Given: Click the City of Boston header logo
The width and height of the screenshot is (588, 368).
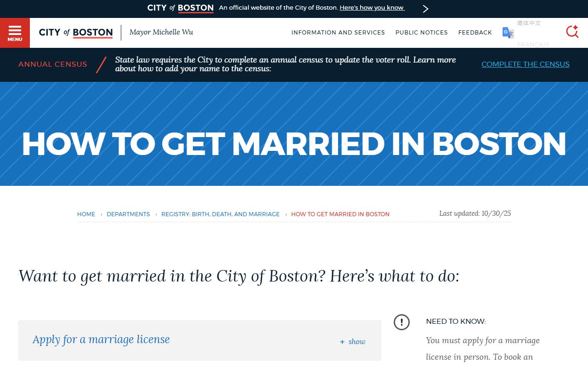Looking at the screenshot, I should pos(76,33).
